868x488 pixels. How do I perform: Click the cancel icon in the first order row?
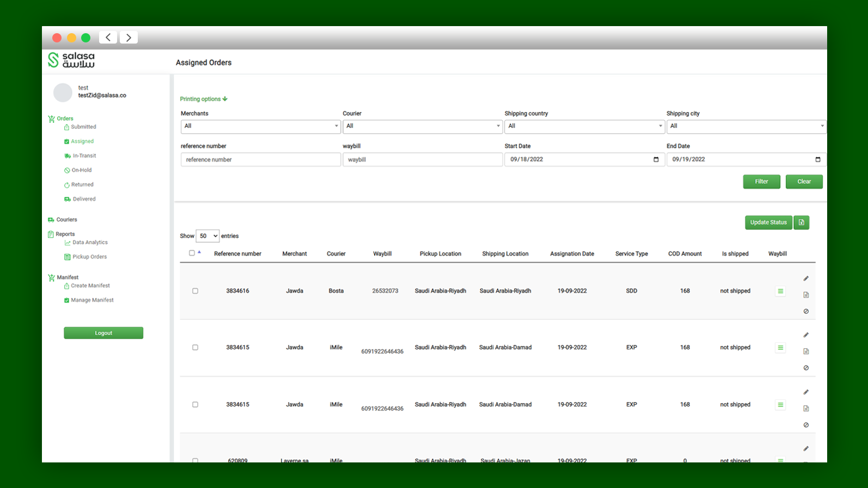coord(806,311)
